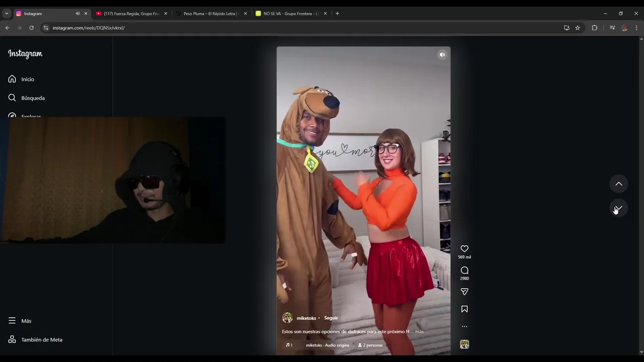Expand the tab search dropdown
The height and width of the screenshot is (362, 644).
(7, 14)
